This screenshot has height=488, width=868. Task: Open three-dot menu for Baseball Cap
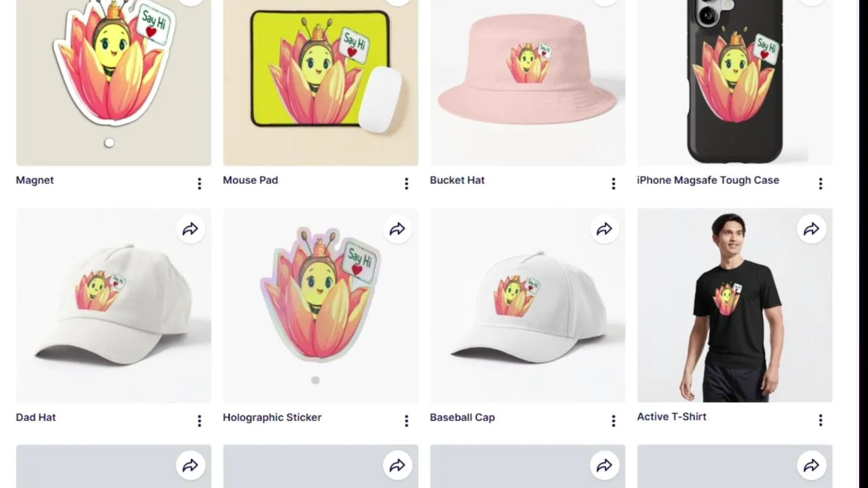tap(614, 421)
